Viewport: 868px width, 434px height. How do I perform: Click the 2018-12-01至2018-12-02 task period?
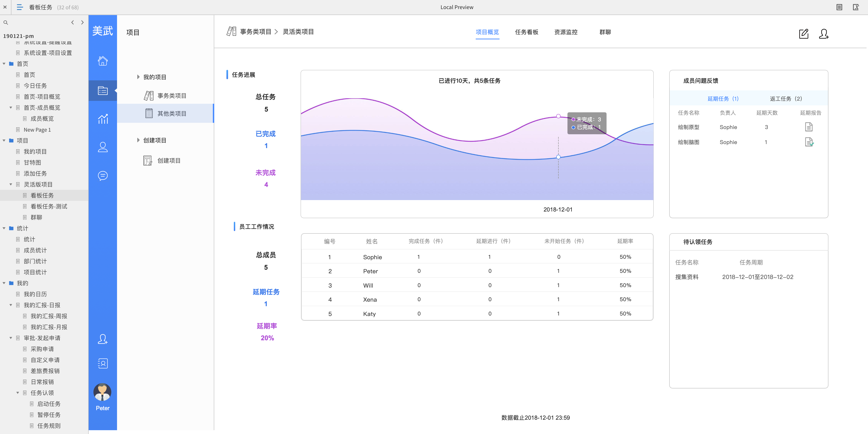pyautogui.click(x=757, y=277)
